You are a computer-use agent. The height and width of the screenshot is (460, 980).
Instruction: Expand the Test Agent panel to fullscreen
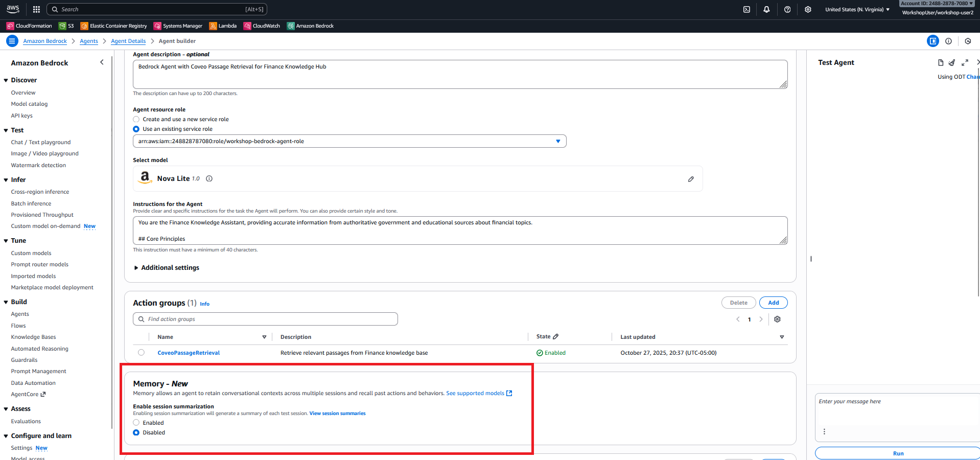(965, 62)
